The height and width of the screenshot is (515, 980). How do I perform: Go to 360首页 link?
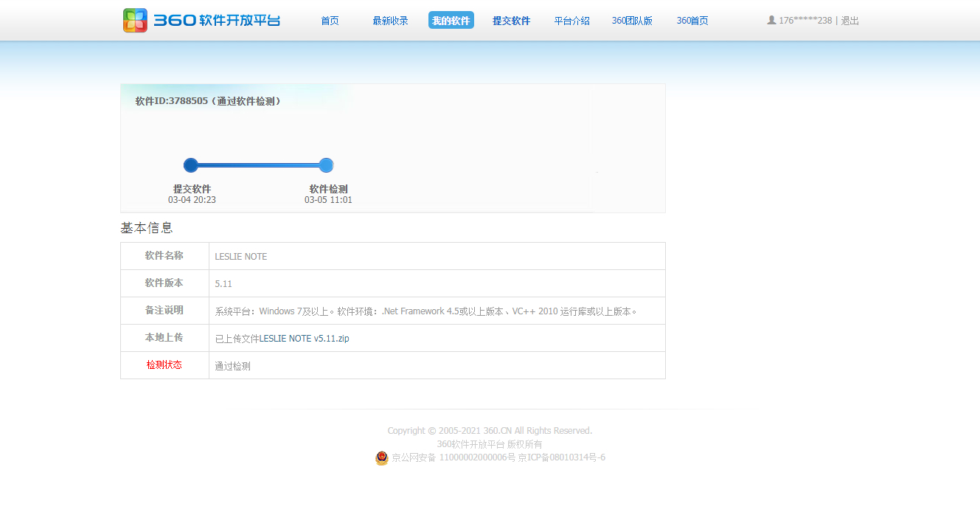(692, 21)
